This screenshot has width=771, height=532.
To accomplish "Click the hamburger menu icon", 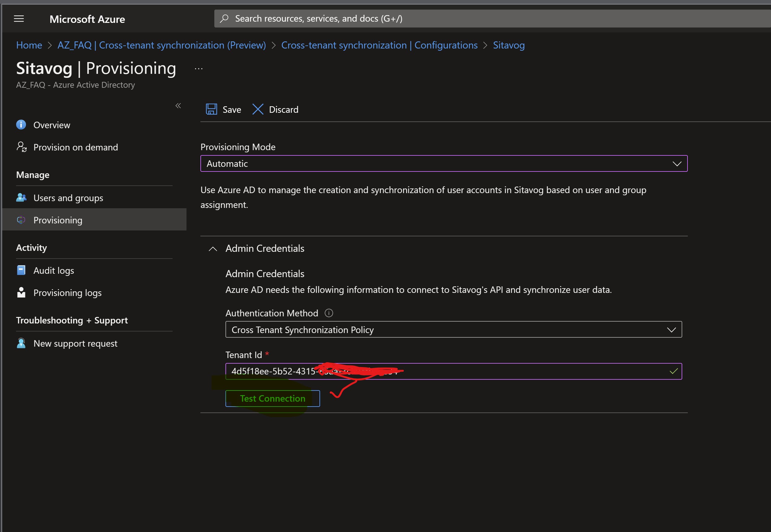I will [19, 19].
